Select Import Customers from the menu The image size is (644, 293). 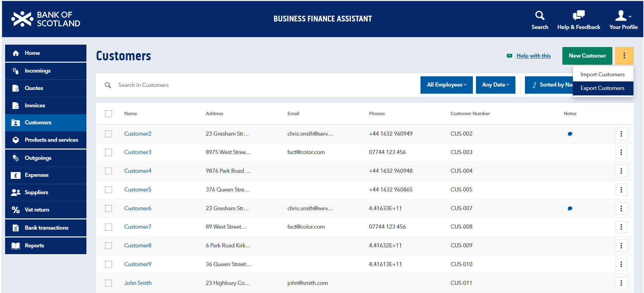(x=603, y=74)
